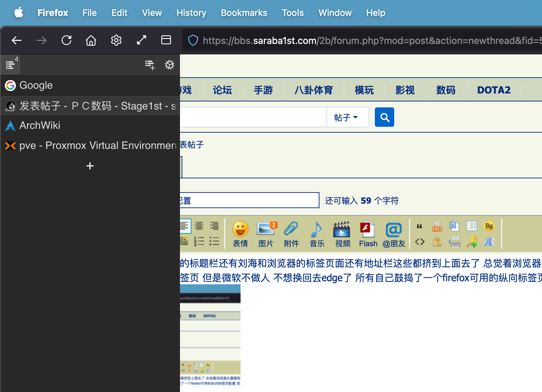Click the embedded screenshot thumbnail in the post

[x=210, y=335]
